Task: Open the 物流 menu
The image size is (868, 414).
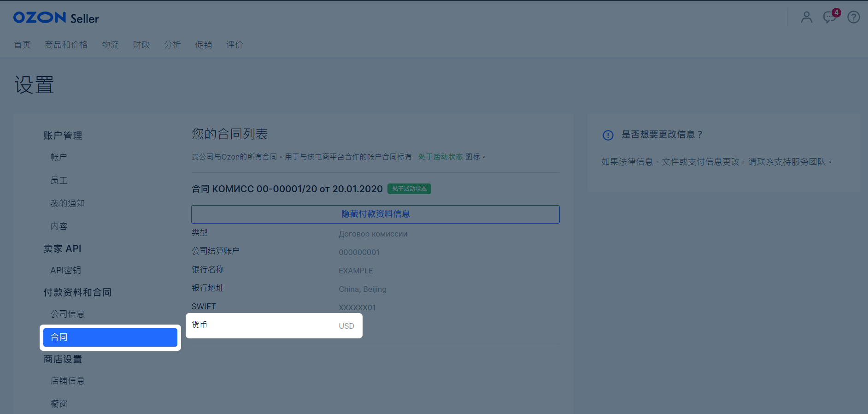Action: (x=110, y=45)
